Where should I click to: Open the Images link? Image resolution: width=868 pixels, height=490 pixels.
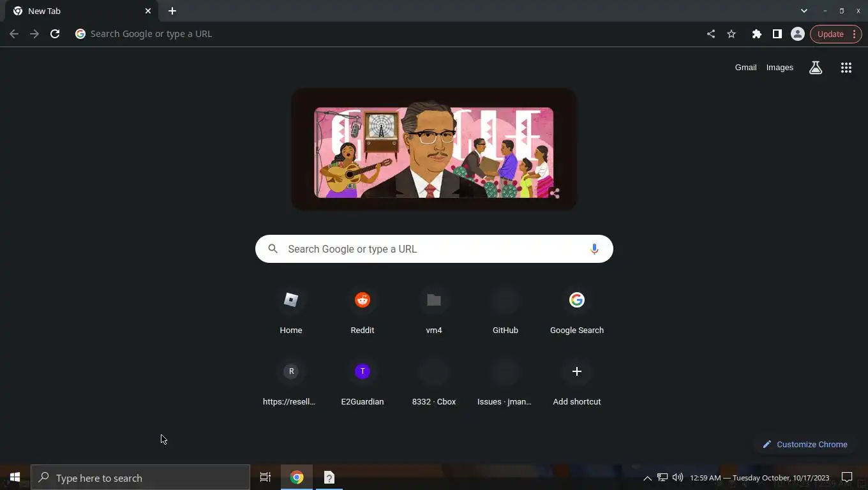[780, 68]
